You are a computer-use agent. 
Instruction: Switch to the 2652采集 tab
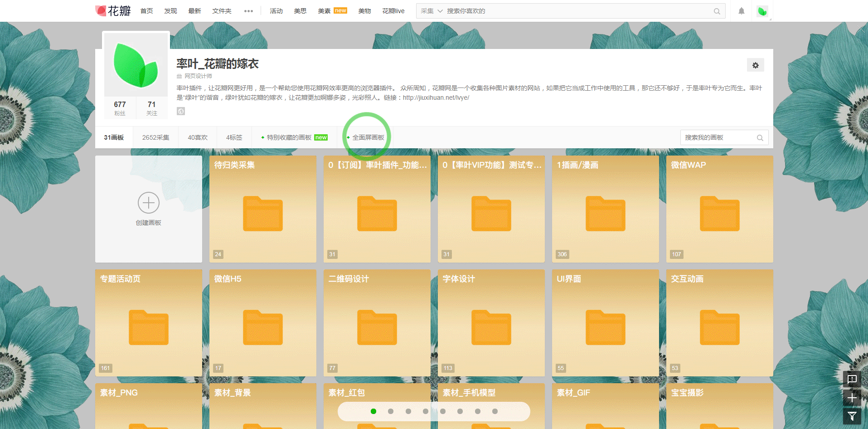pyautogui.click(x=155, y=137)
